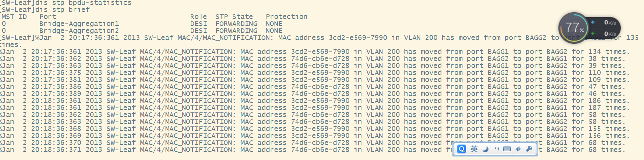Click the Bridge-Aggregation1 port entry
Image resolution: width=644 pixels, height=160 pixels.
pyautogui.click(x=79, y=24)
